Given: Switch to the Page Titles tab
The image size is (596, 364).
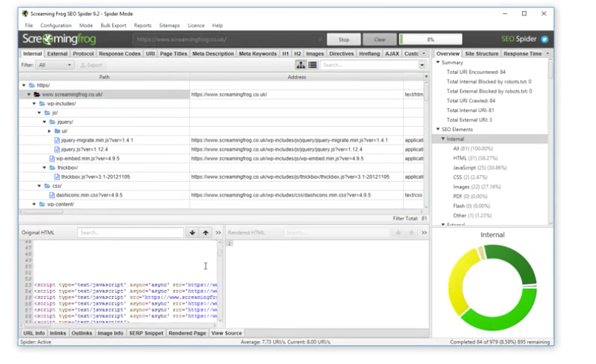Looking at the screenshot, I should (173, 53).
